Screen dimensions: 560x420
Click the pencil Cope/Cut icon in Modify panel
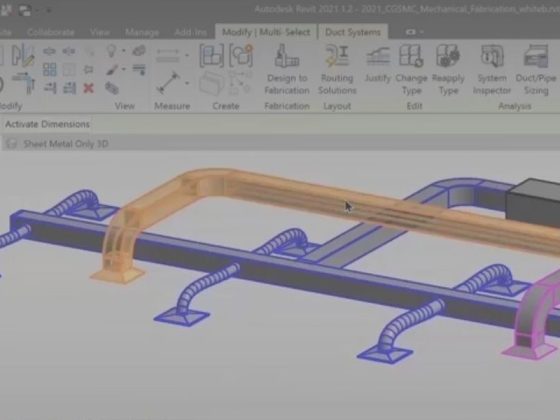(23, 55)
